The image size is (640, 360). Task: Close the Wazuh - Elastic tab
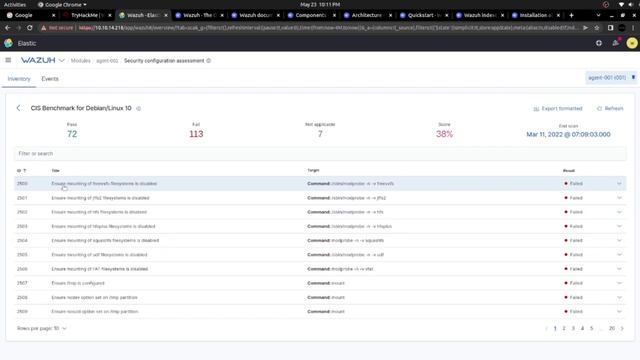[166, 15]
